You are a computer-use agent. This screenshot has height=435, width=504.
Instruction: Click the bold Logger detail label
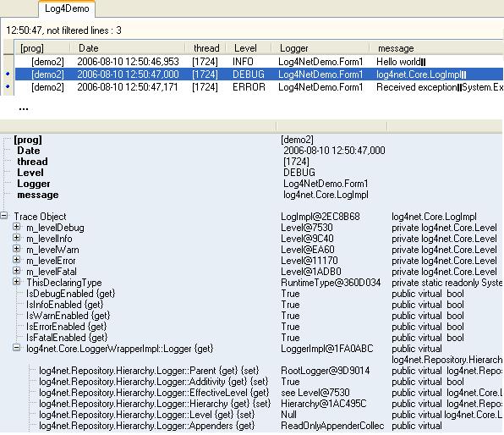click(34, 184)
